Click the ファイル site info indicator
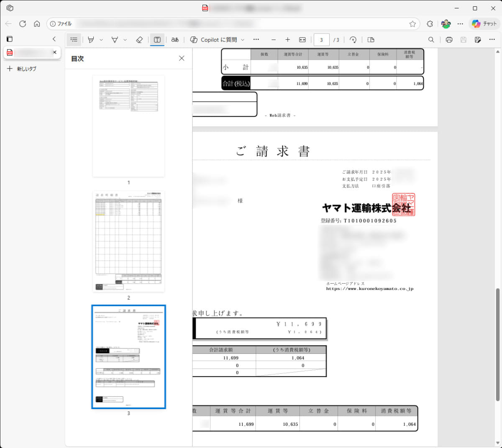The width and height of the screenshot is (502, 448). (61, 24)
